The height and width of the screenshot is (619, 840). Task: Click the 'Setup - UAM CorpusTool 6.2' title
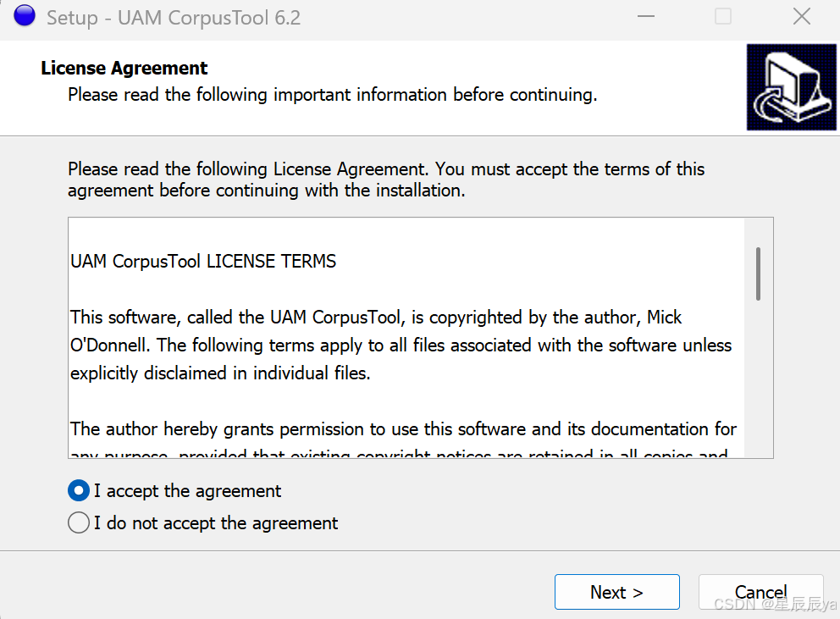tap(174, 17)
